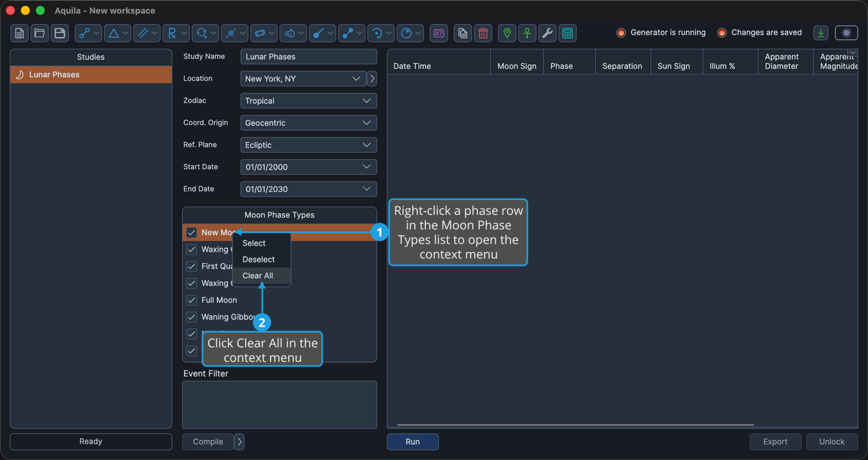Screen dimensions: 868x460
Task: Click the Studies panel header
Action: click(x=91, y=57)
